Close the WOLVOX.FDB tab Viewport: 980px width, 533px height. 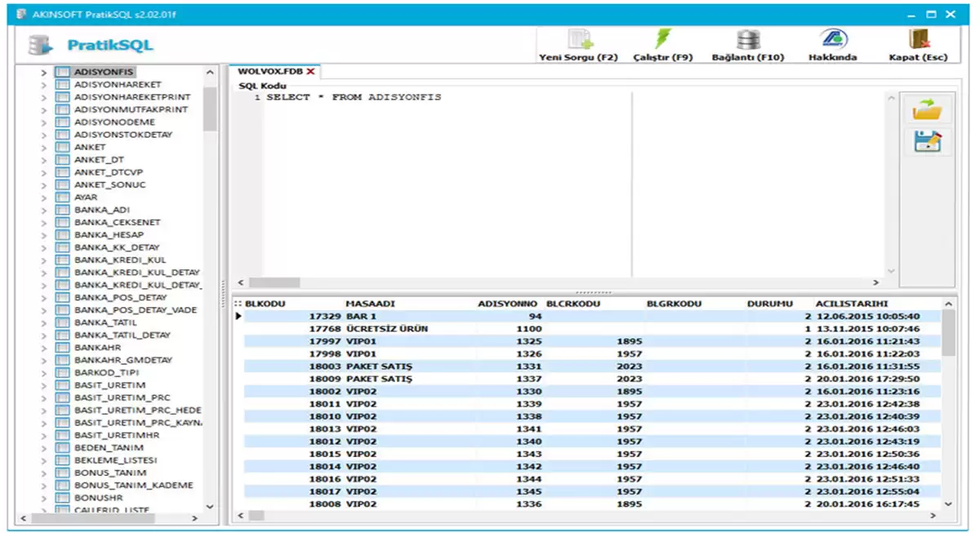coord(311,72)
